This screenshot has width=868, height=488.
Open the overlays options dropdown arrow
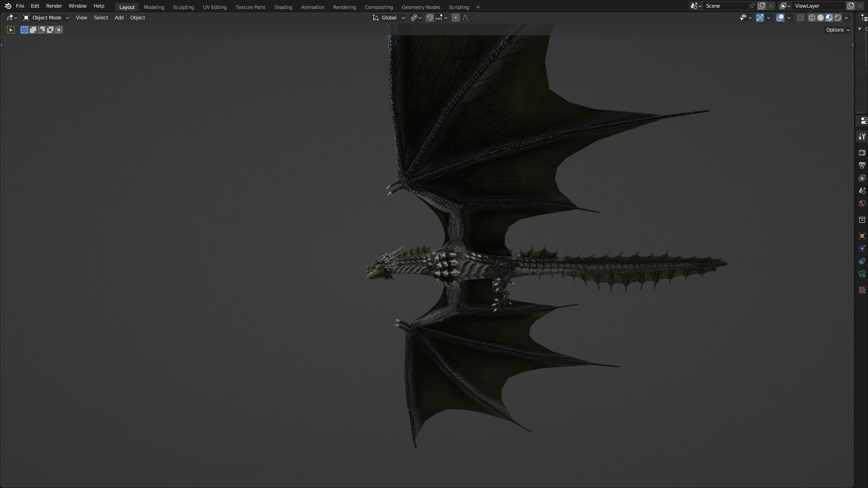pos(789,18)
